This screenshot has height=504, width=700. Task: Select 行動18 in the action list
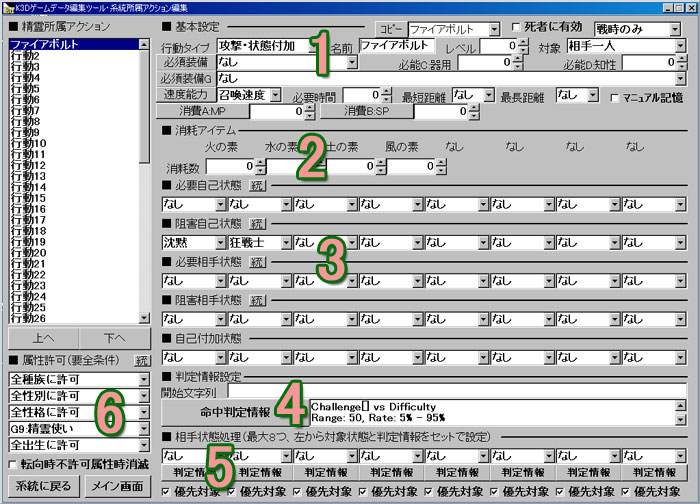coord(74,230)
